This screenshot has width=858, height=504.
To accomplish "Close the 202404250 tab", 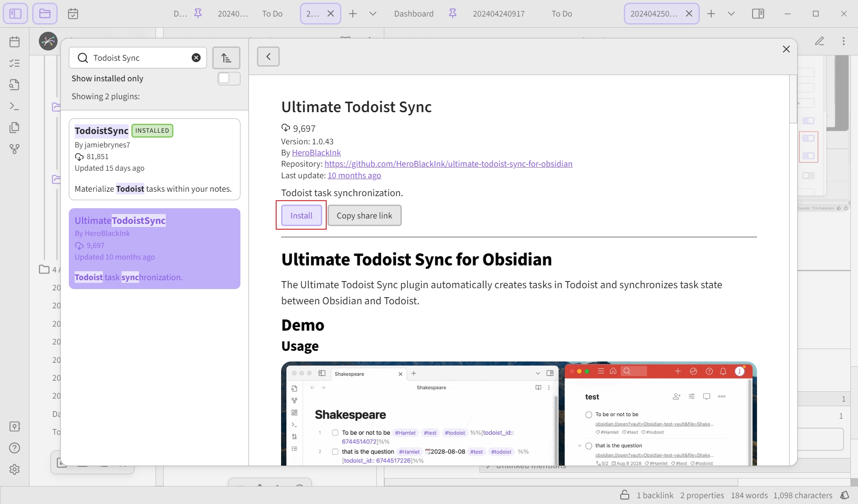I will 689,13.
